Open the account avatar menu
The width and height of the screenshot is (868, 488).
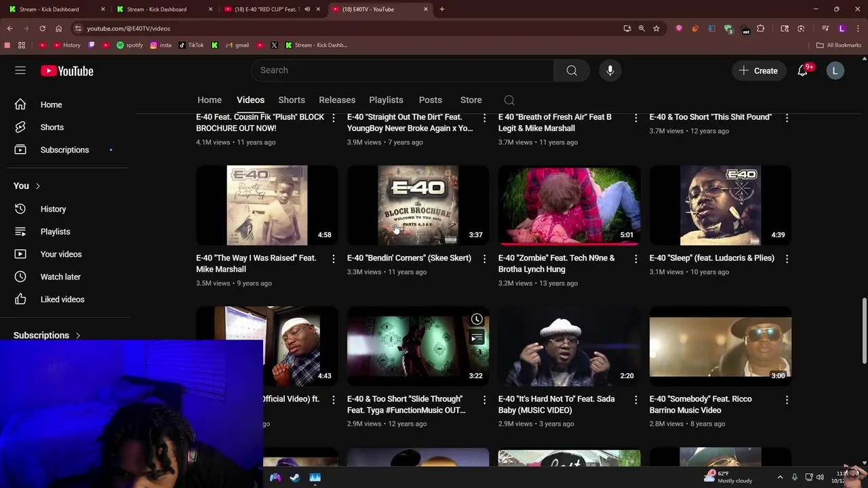pos(835,70)
